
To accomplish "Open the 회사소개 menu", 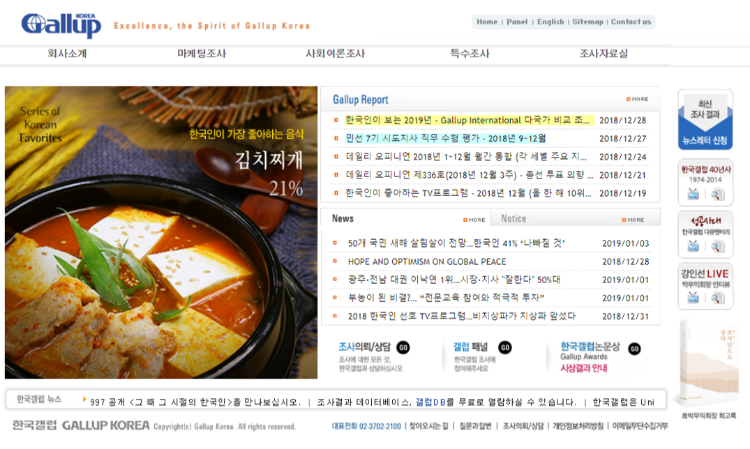I will click(x=67, y=54).
